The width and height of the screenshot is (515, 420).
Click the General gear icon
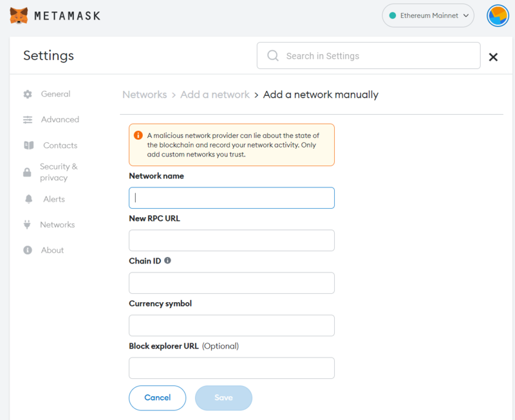point(28,94)
